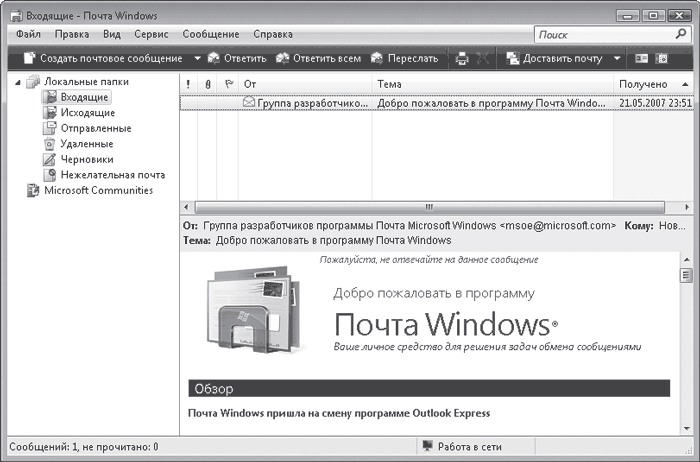The image size is (700, 462).
Task: Click the envelope icon of the message
Action: 249,103
